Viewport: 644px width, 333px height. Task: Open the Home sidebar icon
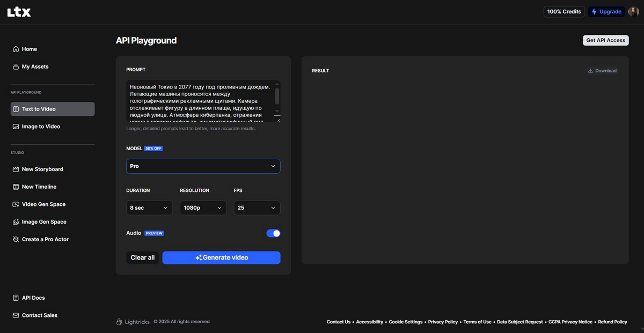click(16, 49)
